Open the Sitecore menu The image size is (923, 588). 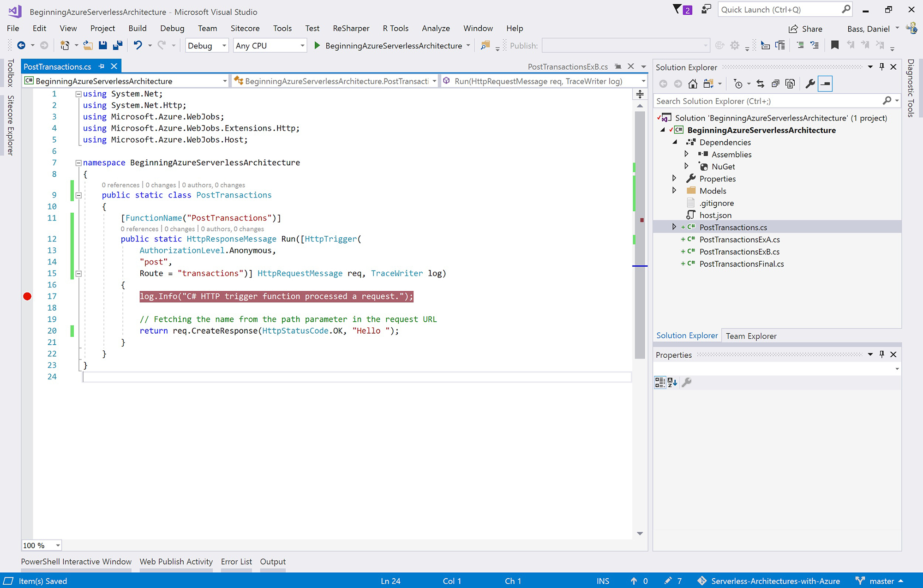(245, 28)
